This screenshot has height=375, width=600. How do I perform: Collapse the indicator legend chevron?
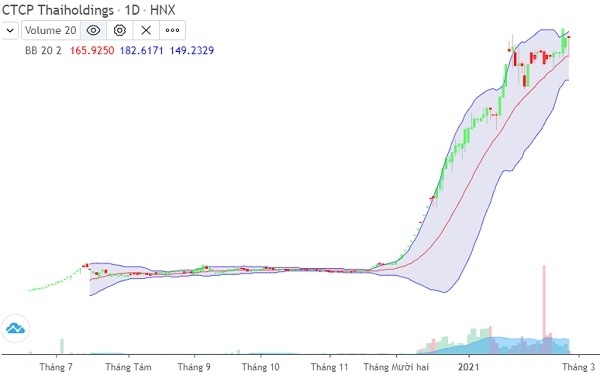[x=10, y=30]
